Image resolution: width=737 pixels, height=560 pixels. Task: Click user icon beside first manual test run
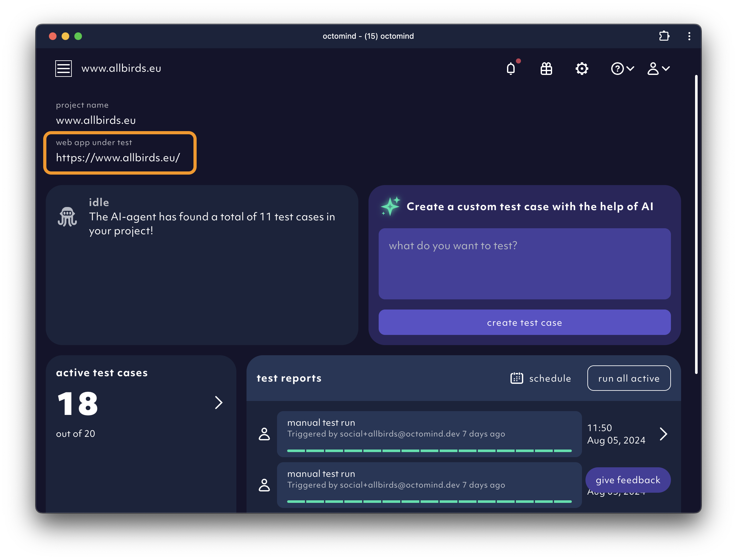tap(264, 434)
